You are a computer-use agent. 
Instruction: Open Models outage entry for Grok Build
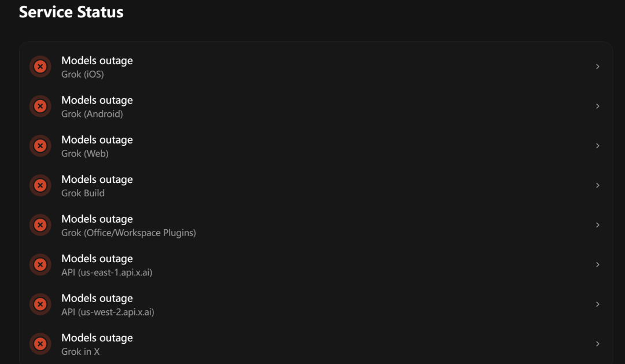[x=316, y=185]
